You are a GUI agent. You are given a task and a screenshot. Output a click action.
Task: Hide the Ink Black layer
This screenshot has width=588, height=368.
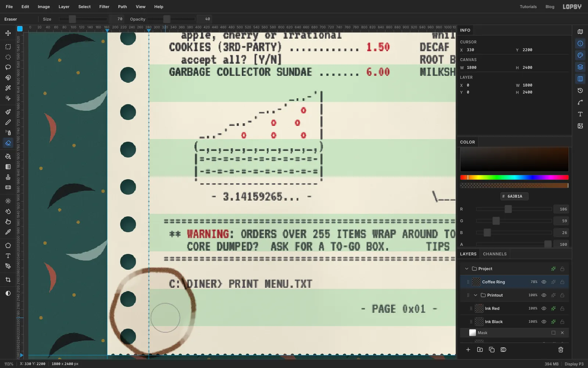point(544,322)
